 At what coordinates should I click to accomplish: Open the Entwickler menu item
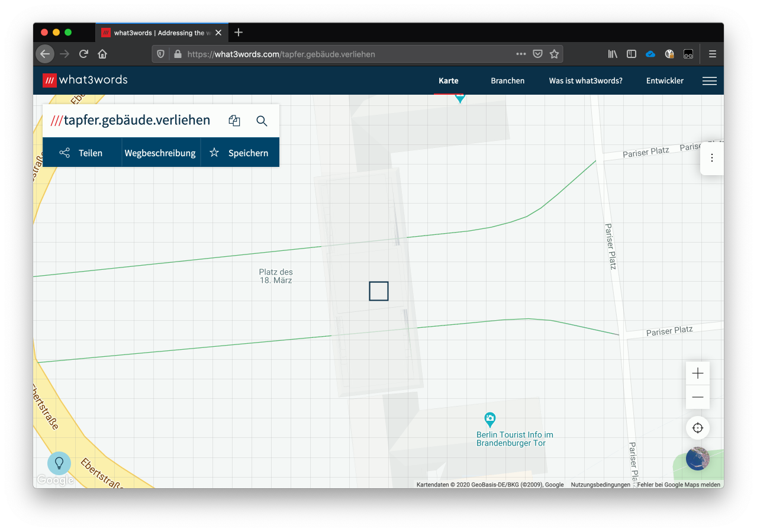coord(665,81)
